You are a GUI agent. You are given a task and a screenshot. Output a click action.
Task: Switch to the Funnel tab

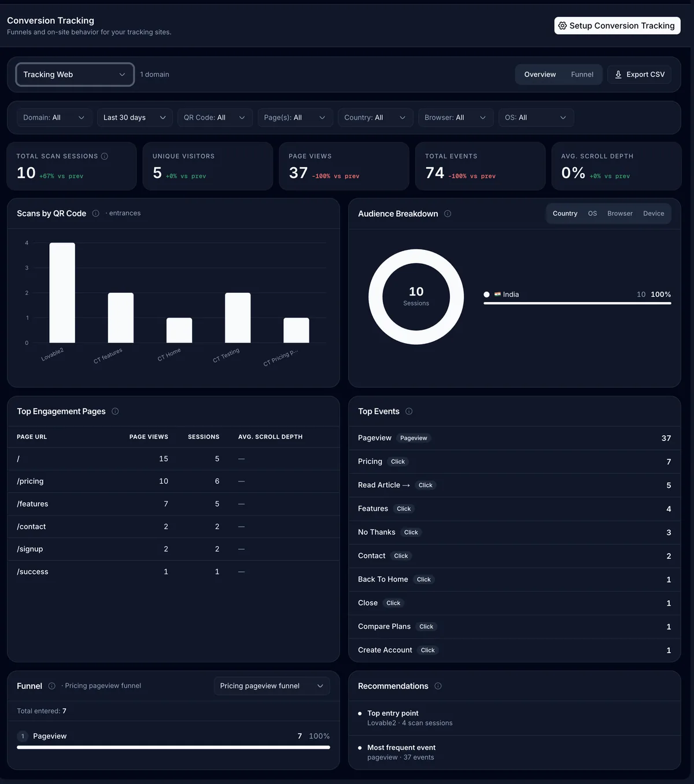(x=582, y=75)
